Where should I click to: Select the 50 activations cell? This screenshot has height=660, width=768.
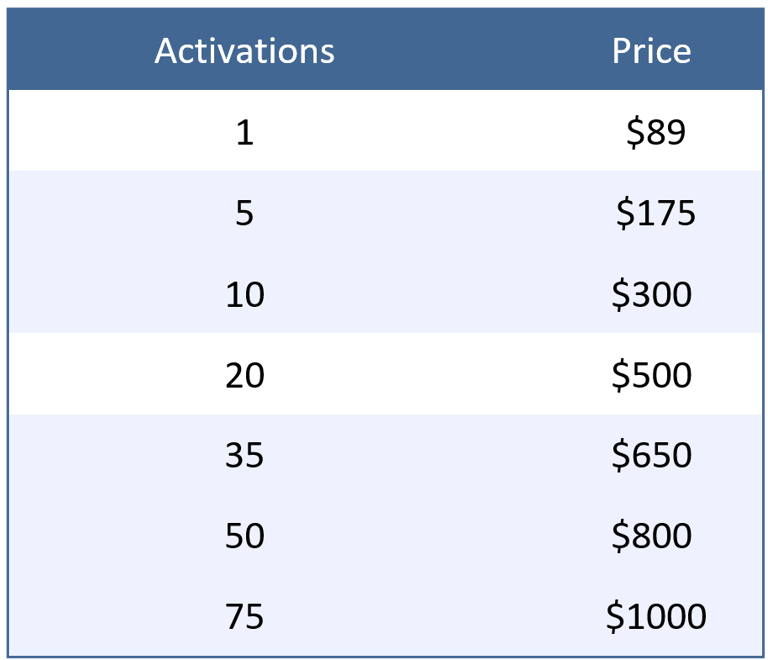245,535
